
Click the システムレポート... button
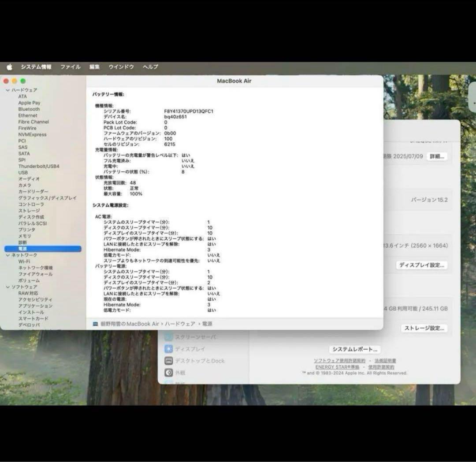point(355,349)
